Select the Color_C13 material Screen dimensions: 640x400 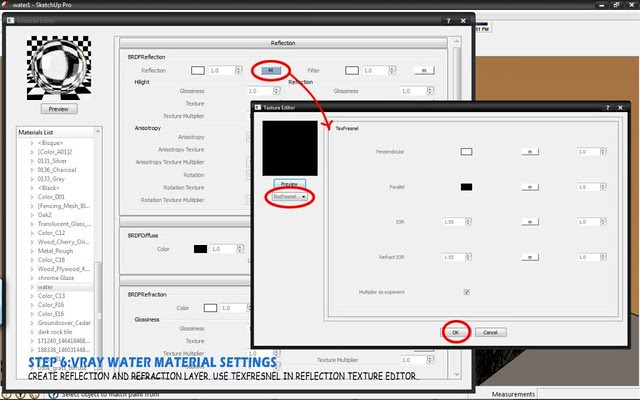(51, 296)
